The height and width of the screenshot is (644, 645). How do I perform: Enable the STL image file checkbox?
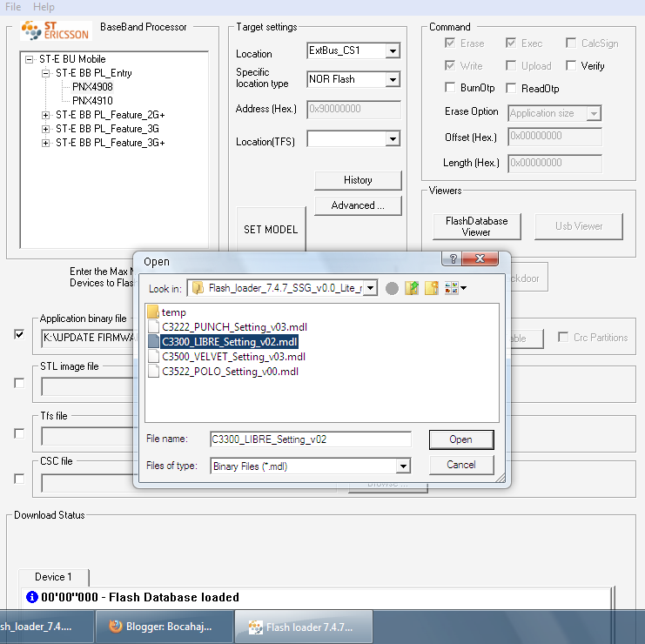point(19,383)
